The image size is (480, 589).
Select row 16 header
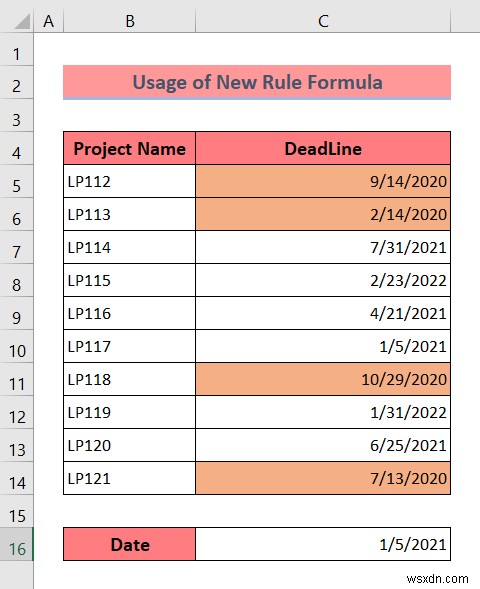[17, 544]
